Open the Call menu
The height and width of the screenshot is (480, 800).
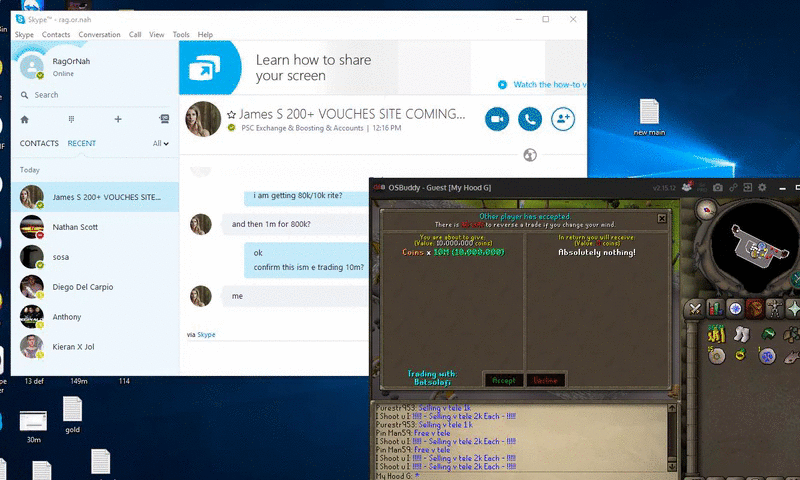click(135, 35)
